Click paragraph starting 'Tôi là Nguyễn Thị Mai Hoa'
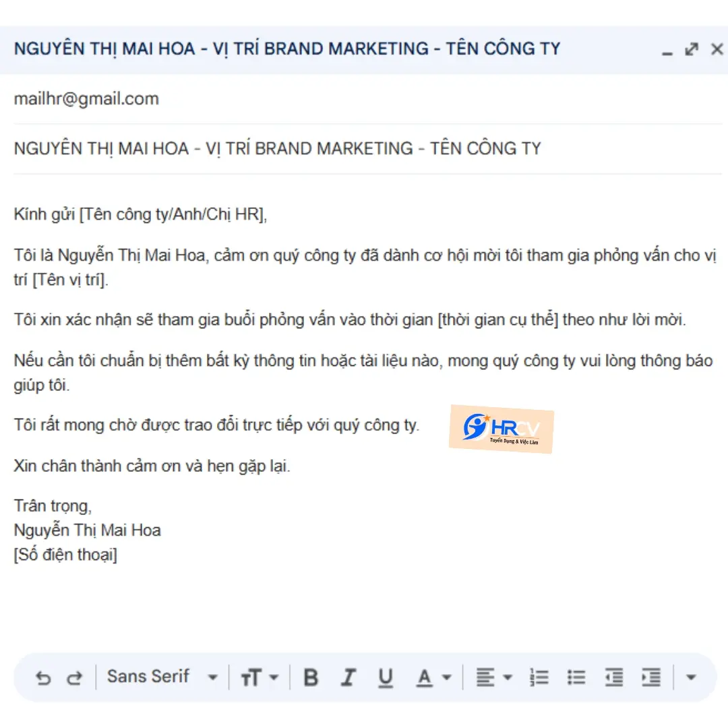728x728 pixels. pyautogui.click(x=365, y=268)
